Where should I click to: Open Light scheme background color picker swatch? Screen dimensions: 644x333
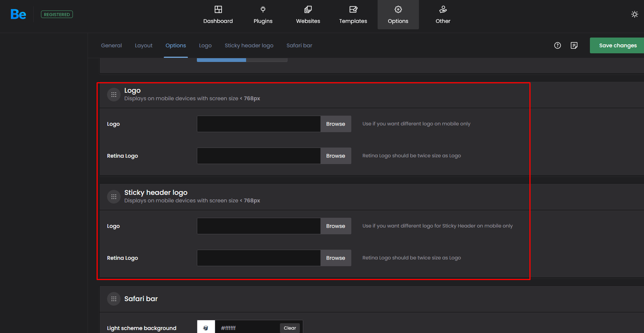206,327
